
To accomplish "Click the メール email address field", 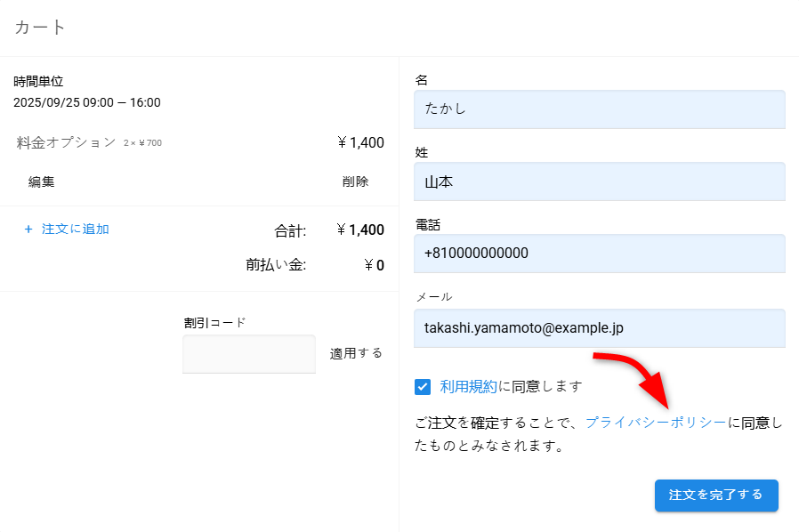I will point(599,328).
